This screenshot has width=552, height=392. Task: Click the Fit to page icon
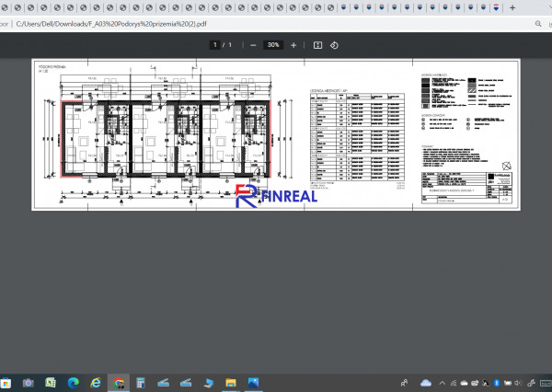(x=317, y=44)
